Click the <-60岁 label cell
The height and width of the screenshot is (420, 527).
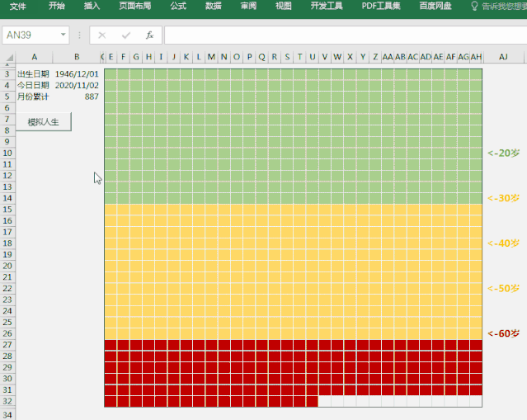[504, 333]
